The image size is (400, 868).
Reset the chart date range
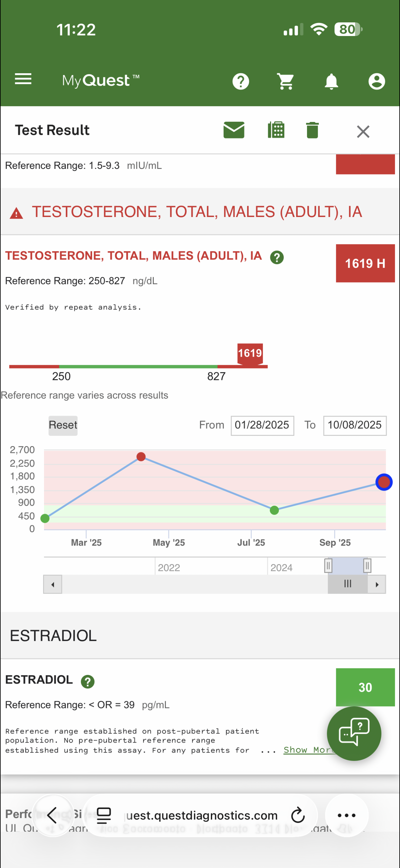[63, 425]
